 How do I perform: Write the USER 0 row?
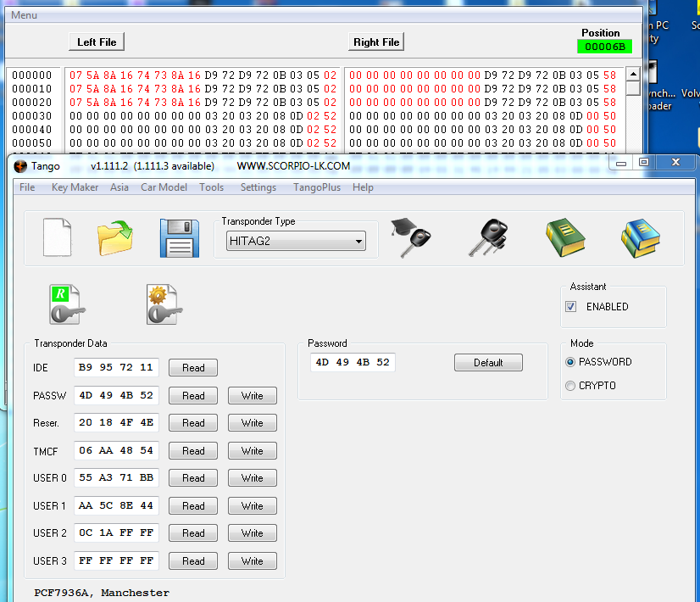[x=253, y=478]
